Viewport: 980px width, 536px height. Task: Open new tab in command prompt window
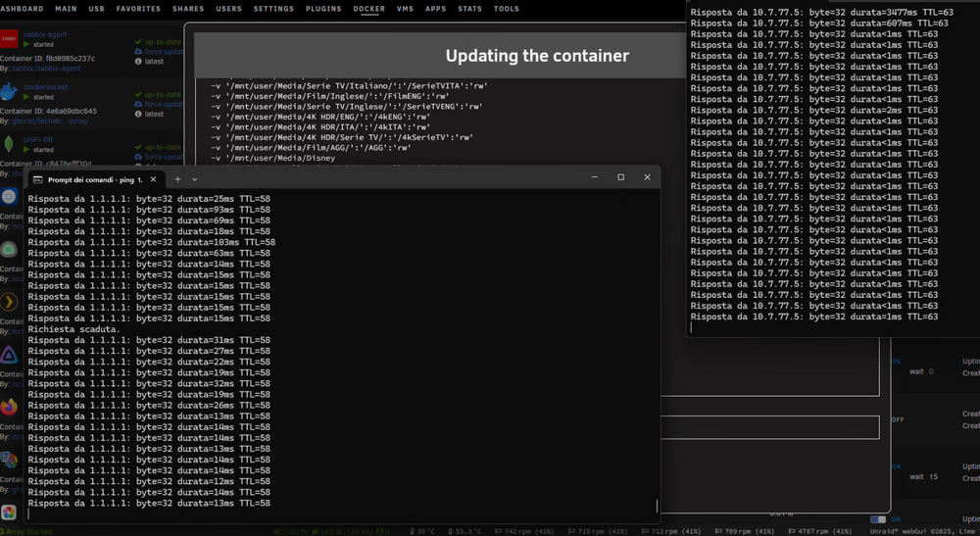(177, 178)
